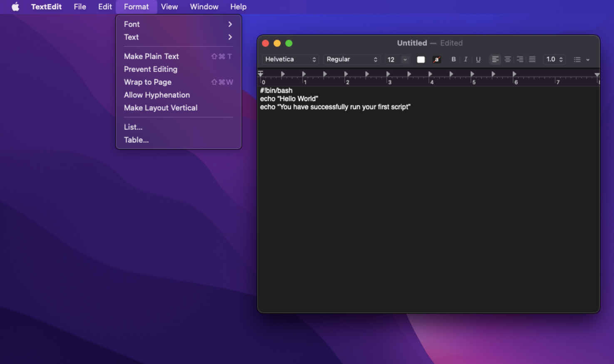
Task: Justify the paragraph text
Action: [532, 59]
